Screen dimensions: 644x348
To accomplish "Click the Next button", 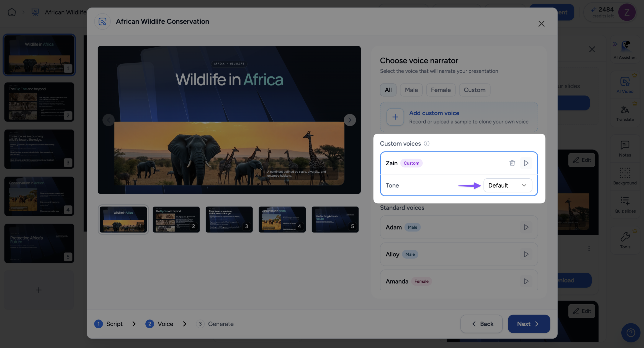I will coord(529,324).
